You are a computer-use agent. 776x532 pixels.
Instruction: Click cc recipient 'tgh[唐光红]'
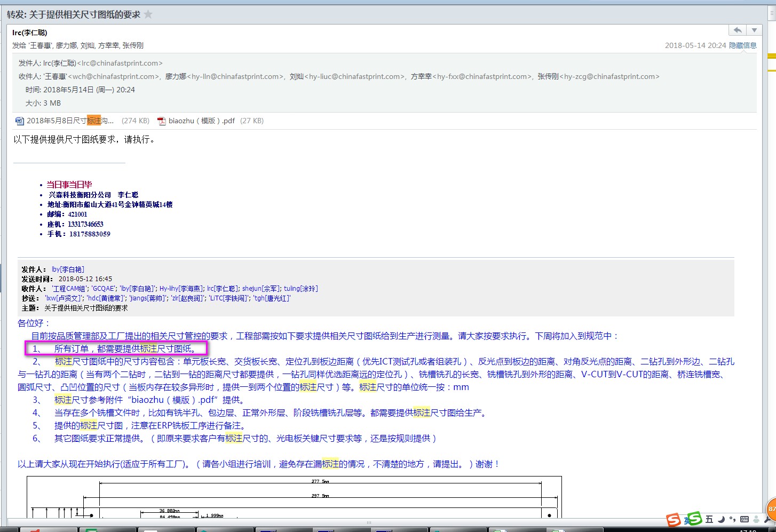pyautogui.click(x=272, y=298)
